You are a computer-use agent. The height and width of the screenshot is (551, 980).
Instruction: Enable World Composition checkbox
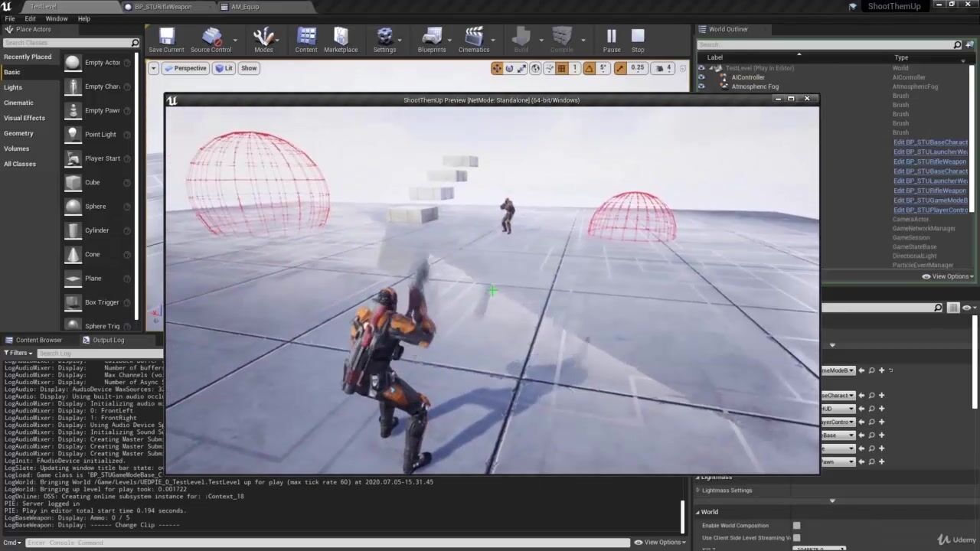797,526
